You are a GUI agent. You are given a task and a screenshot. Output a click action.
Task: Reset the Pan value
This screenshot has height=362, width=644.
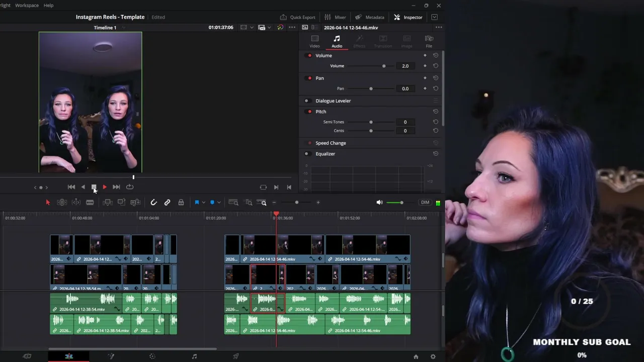coord(436,88)
